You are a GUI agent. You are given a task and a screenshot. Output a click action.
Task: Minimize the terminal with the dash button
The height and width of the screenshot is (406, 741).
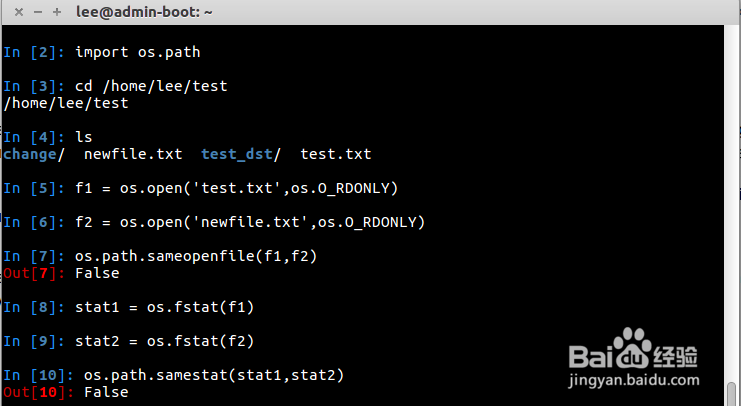coord(35,12)
